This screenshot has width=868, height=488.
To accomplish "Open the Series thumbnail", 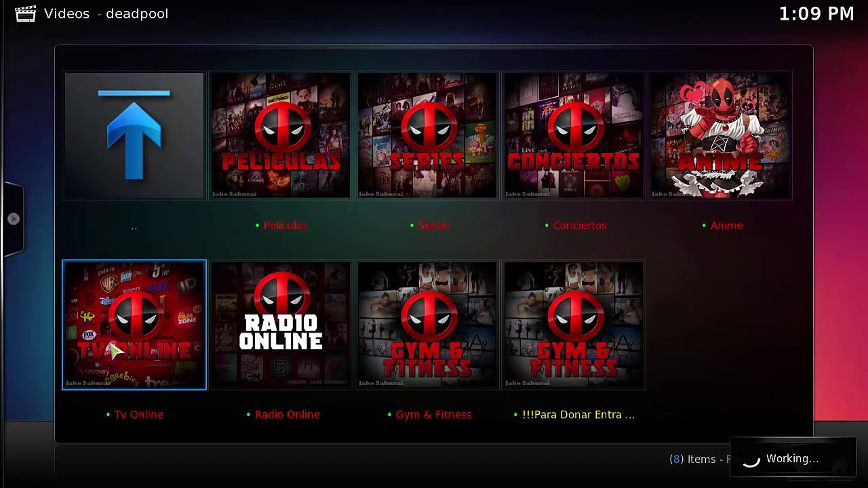I will (427, 136).
